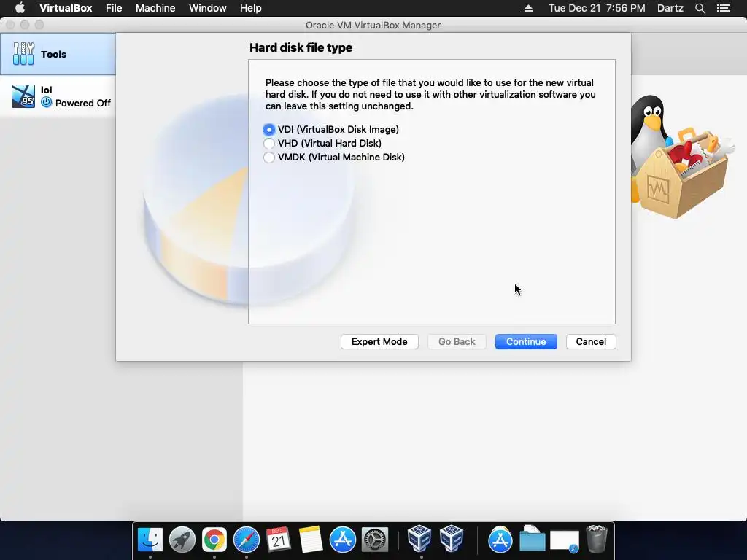Open the Help menu
Image resolution: width=747 pixels, height=560 pixels.
pyautogui.click(x=251, y=8)
